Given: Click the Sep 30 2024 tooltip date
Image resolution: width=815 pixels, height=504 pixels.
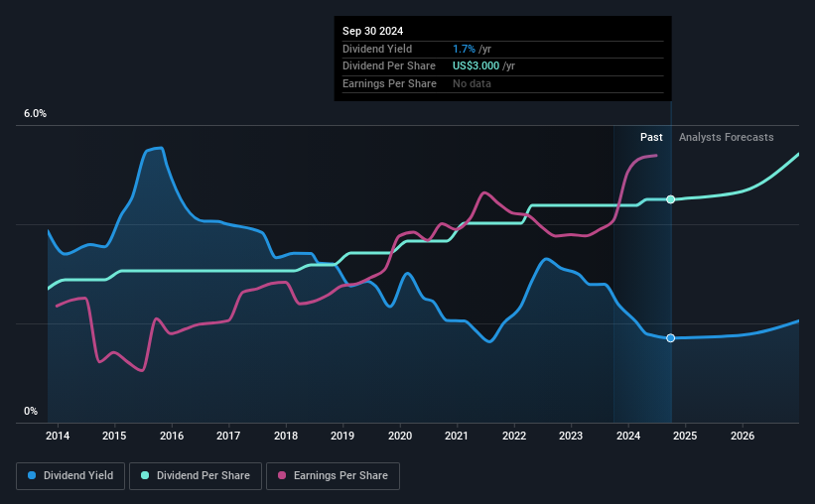Looking at the screenshot, I should [372, 31].
